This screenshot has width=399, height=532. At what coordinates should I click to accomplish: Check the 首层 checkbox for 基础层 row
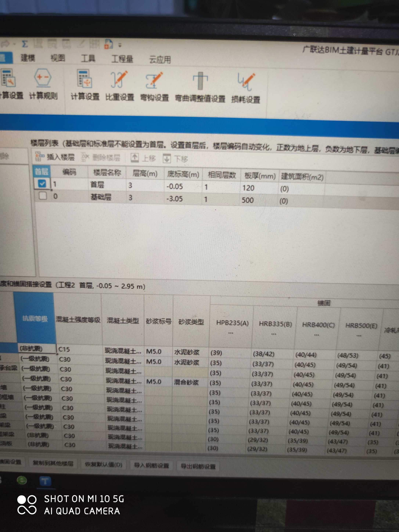tap(43, 196)
